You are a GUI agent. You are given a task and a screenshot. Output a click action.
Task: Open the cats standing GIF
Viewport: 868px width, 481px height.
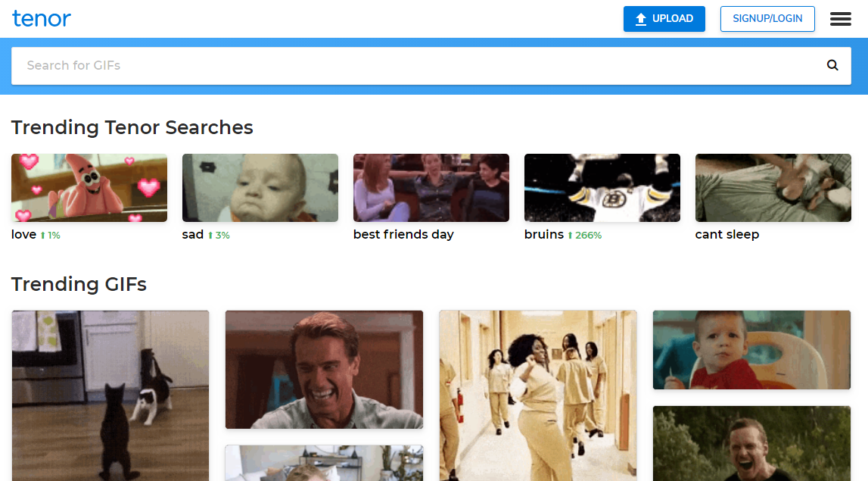pyautogui.click(x=110, y=395)
